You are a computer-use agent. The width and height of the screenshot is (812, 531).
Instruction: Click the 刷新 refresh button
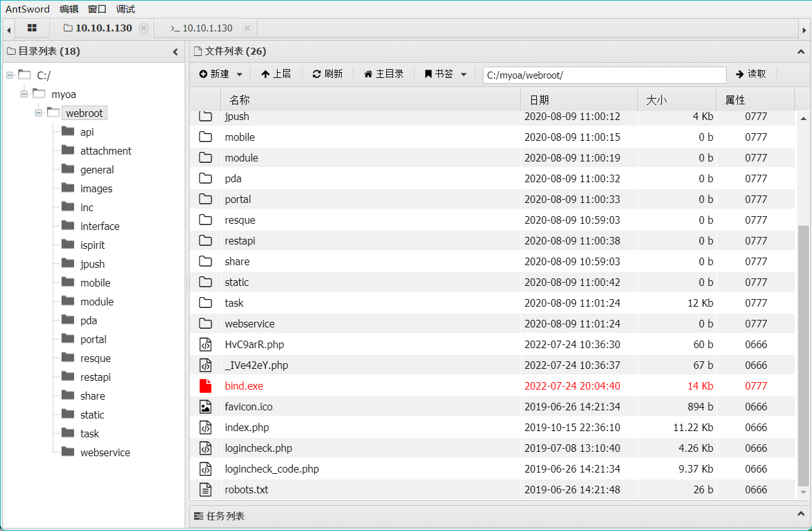pos(328,74)
